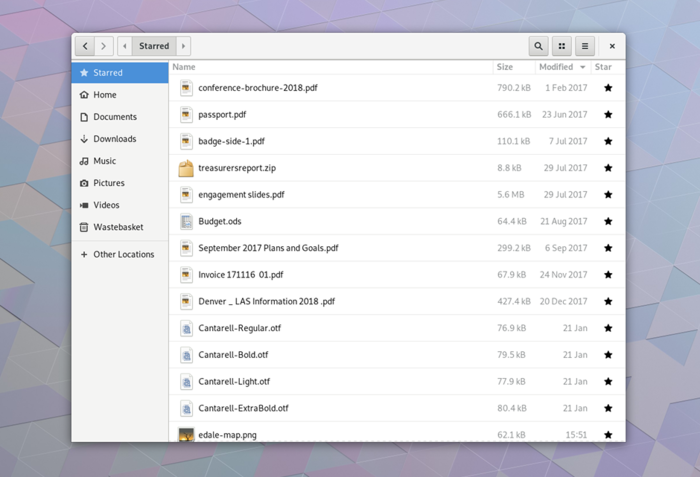700x477 pixels.
Task: Go forward with the right arrow button
Action: [103, 46]
